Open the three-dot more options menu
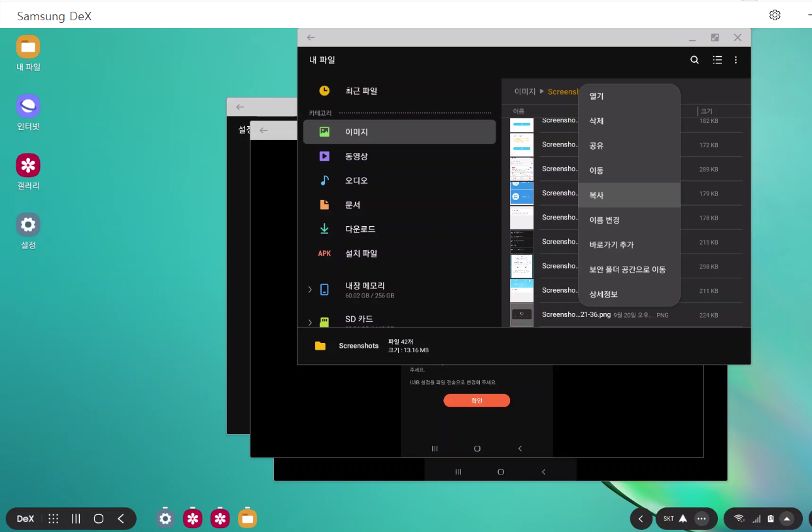 pyautogui.click(x=736, y=60)
